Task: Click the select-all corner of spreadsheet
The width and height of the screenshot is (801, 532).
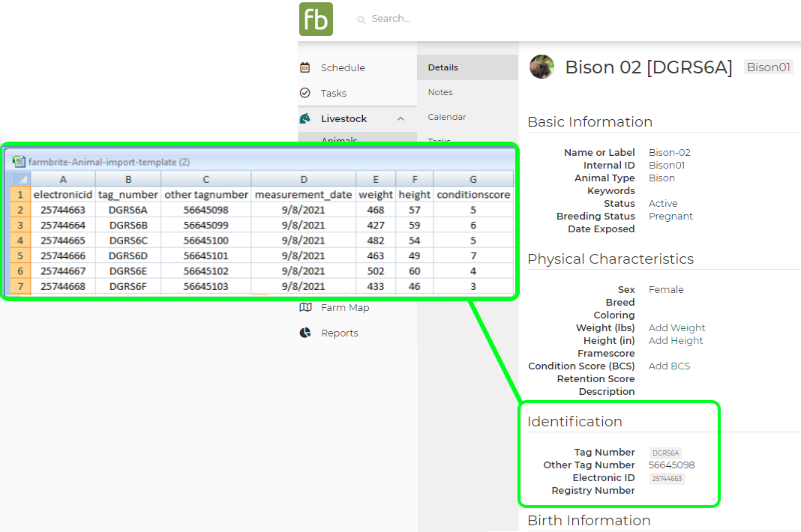Action: point(20,179)
